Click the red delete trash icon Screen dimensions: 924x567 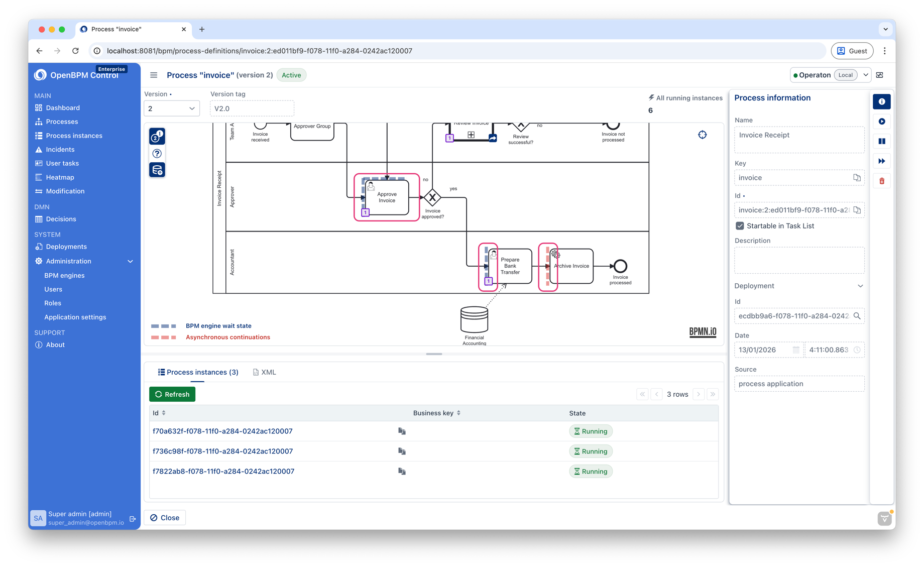click(881, 181)
